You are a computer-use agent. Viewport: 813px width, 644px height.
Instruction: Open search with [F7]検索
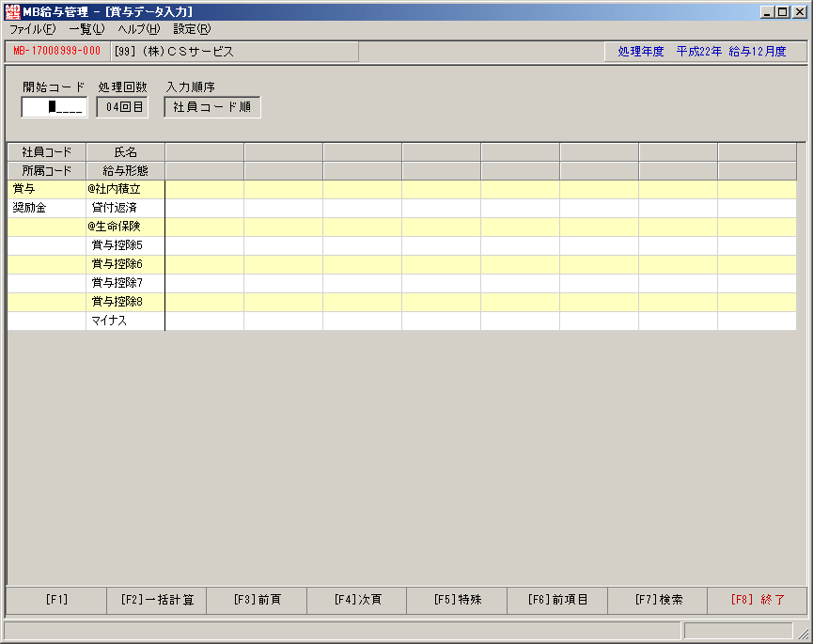(x=658, y=600)
